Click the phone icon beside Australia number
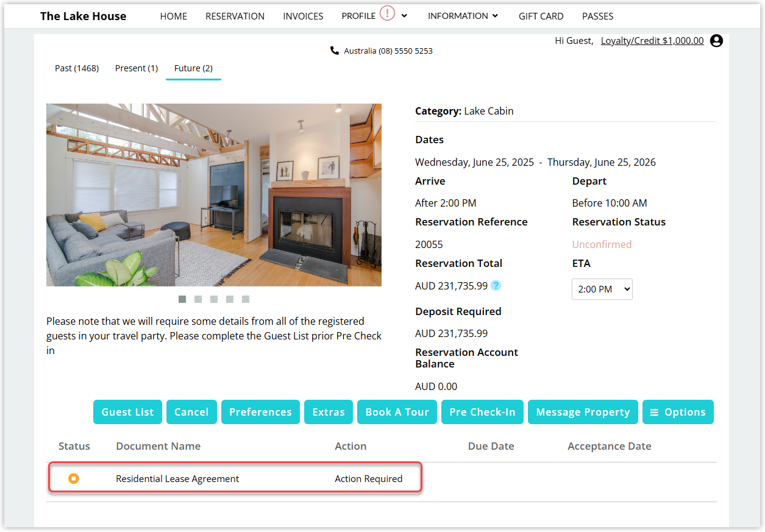The image size is (765, 532). coord(334,51)
